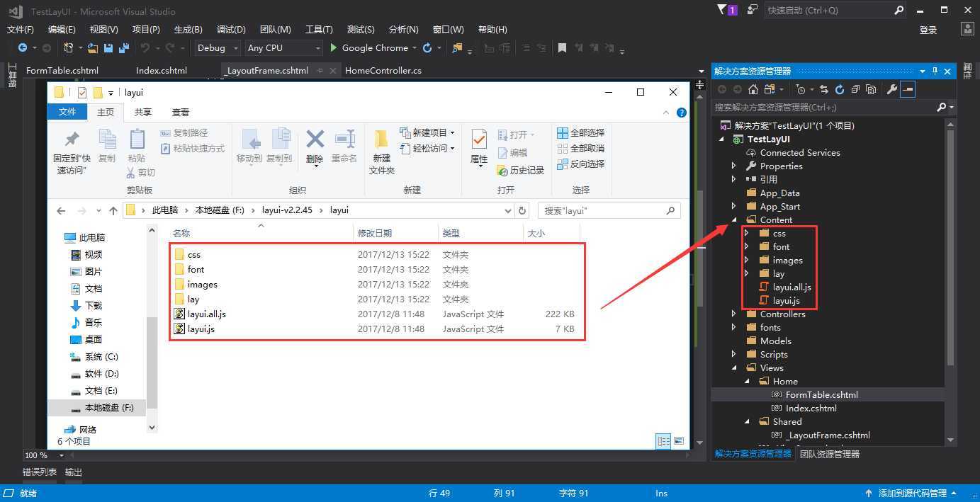
Task: Toggle the pin on _LayoutFrame.cshtml tab
Action: [320, 71]
